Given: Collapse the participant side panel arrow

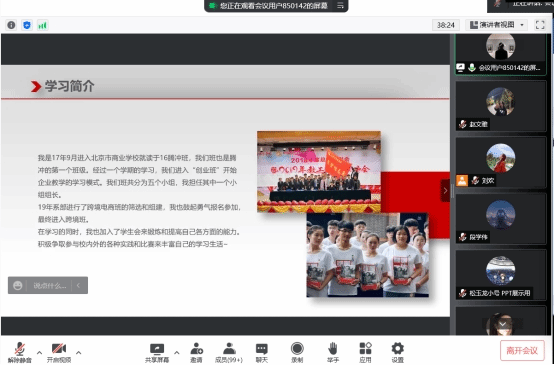Looking at the screenshot, I should pos(445,191).
